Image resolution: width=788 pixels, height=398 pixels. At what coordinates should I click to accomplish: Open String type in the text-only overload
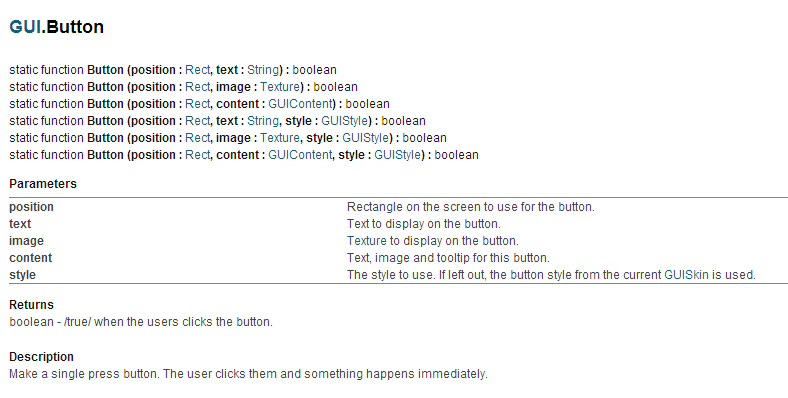click(x=263, y=70)
